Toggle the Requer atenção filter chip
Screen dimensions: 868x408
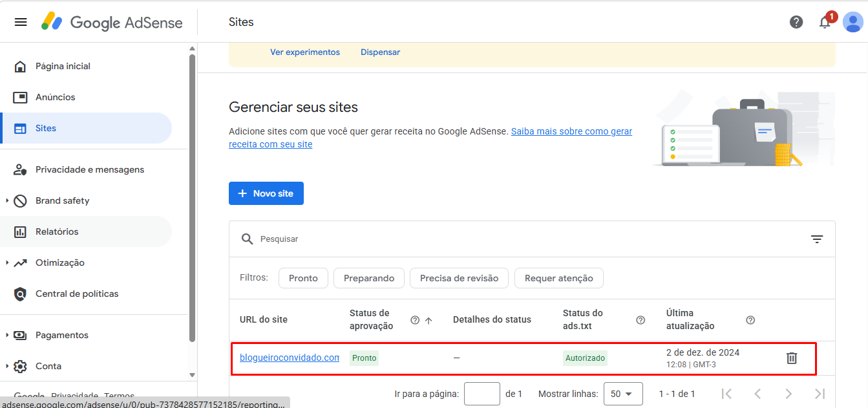point(558,278)
